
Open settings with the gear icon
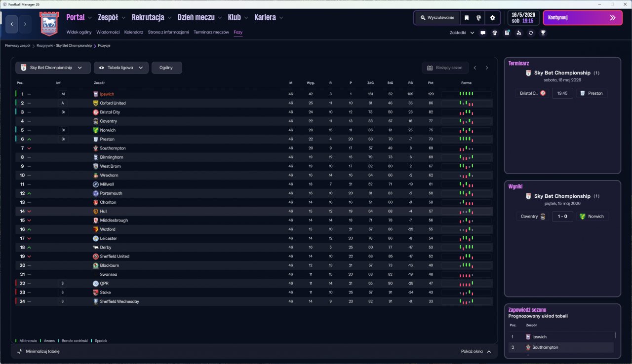492,18
